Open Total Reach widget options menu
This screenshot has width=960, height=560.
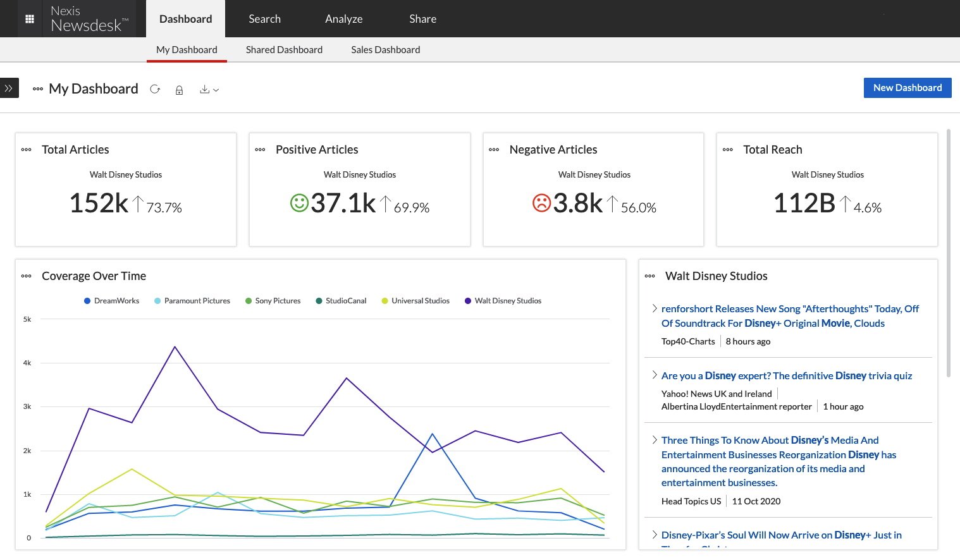click(x=728, y=150)
